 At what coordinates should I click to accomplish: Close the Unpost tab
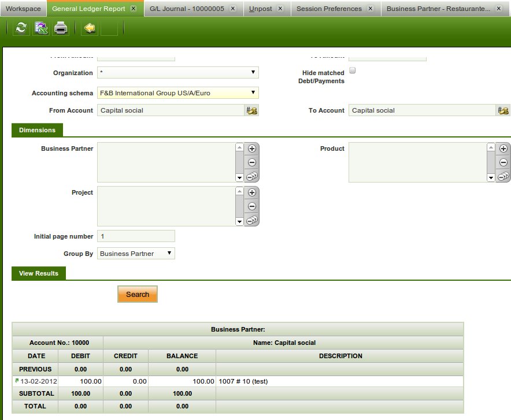pyautogui.click(x=280, y=9)
